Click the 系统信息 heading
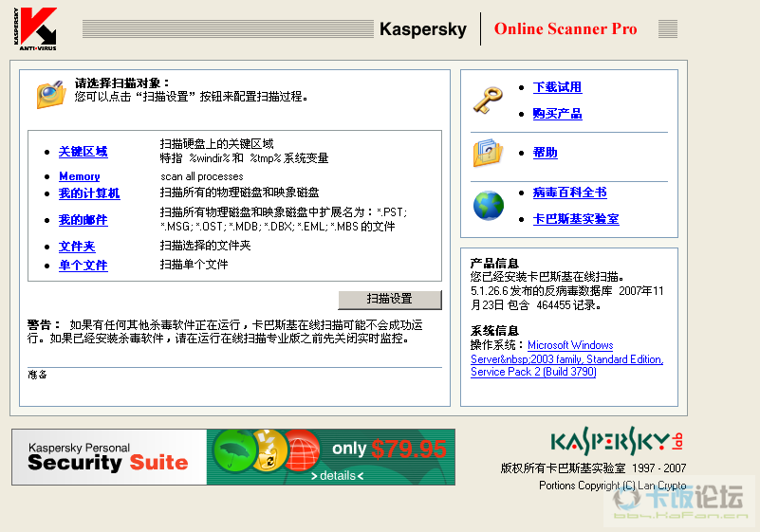This screenshot has height=532, width=760. (494, 331)
